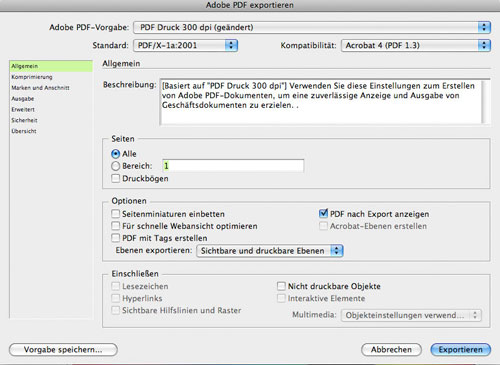The width and height of the screenshot is (500, 365).
Task: Click the Bereich page range field
Action: pos(233,166)
